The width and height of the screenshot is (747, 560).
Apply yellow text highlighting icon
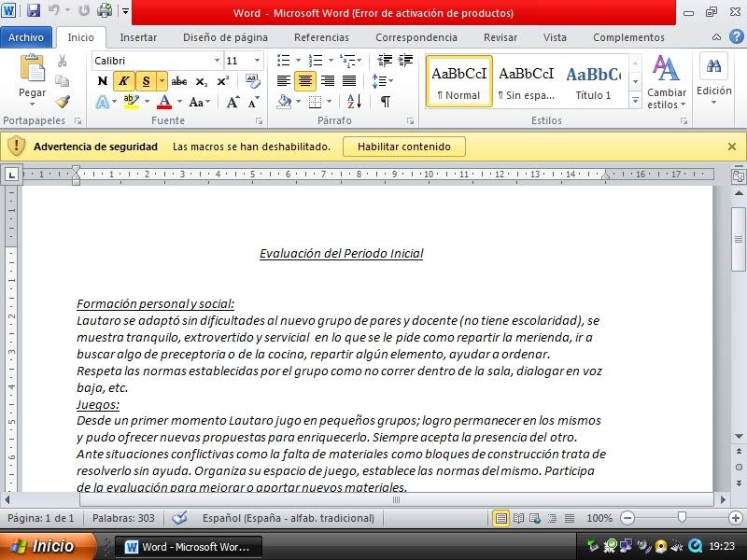tap(130, 100)
